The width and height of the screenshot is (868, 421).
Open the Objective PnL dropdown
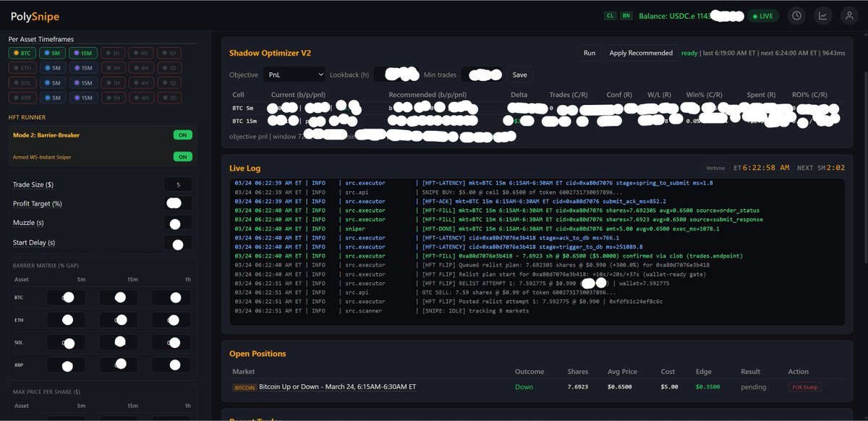[x=294, y=74]
